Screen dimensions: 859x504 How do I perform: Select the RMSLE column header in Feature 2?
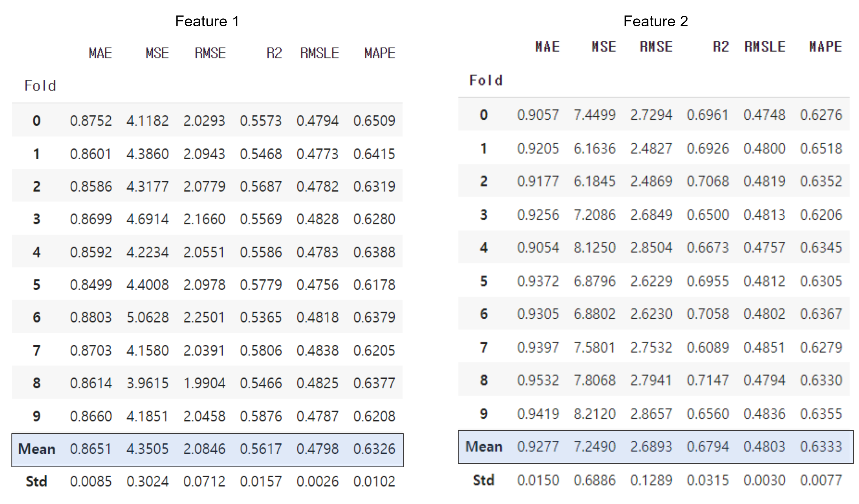click(x=765, y=47)
